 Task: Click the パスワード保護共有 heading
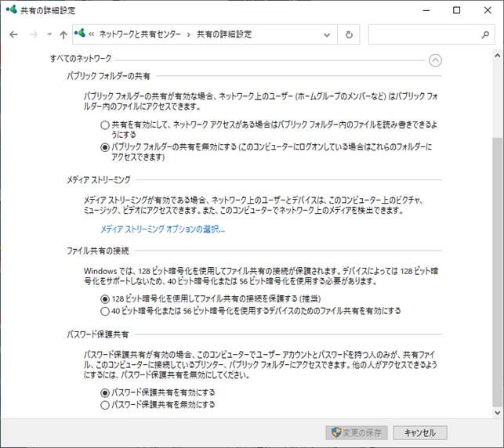[98, 334]
